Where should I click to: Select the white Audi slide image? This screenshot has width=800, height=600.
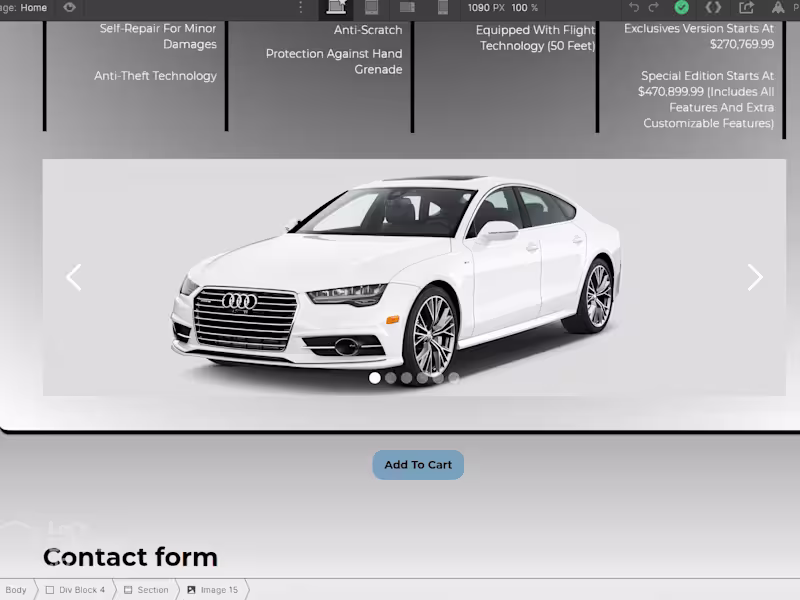[414, 278]
